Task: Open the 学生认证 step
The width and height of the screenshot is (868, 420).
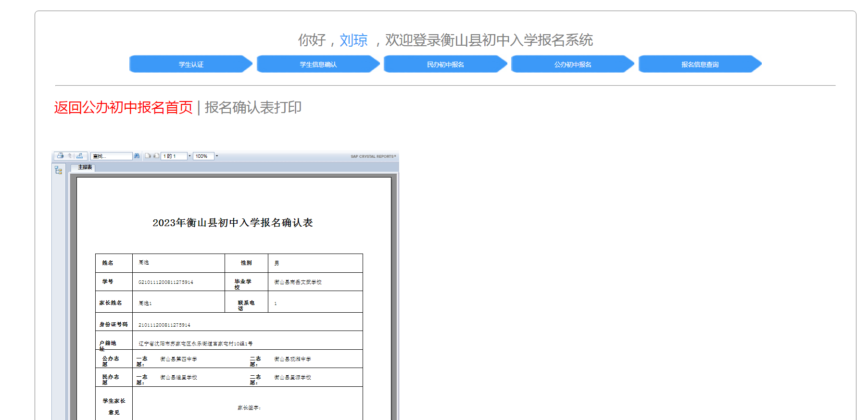Action: tap(191, 64)
